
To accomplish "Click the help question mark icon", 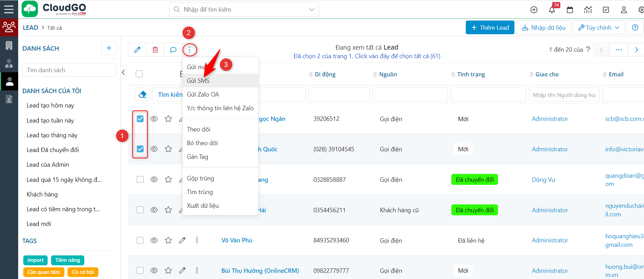I will coord(635,28).
